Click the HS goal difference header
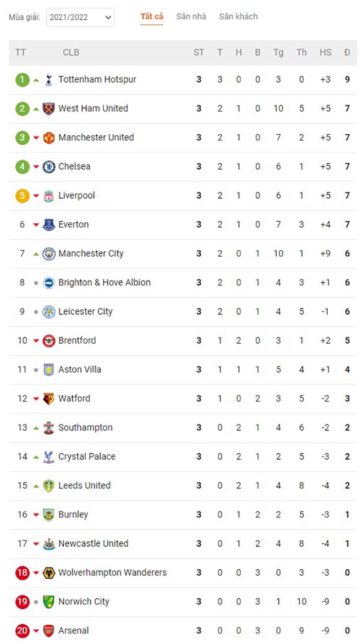Screen dimensions: 363x644 tap(326, 53)
